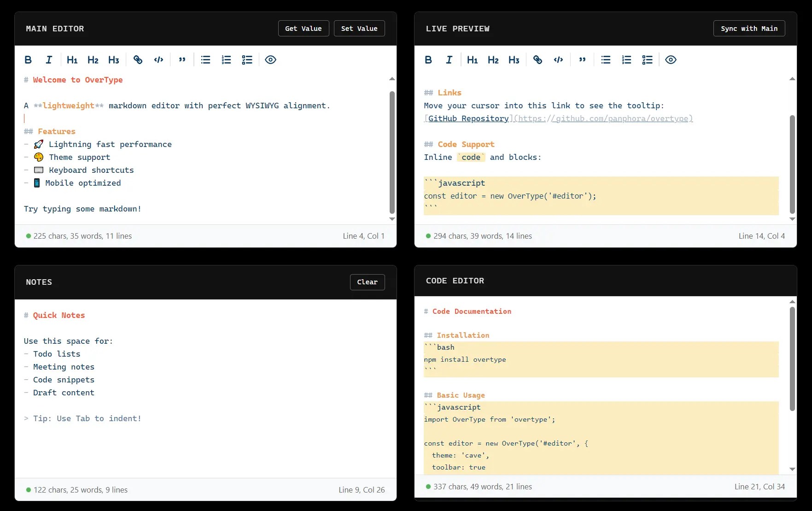Clear the Notes editor
The width and height of the screenshot is (812, 511).
pos(367,282)
